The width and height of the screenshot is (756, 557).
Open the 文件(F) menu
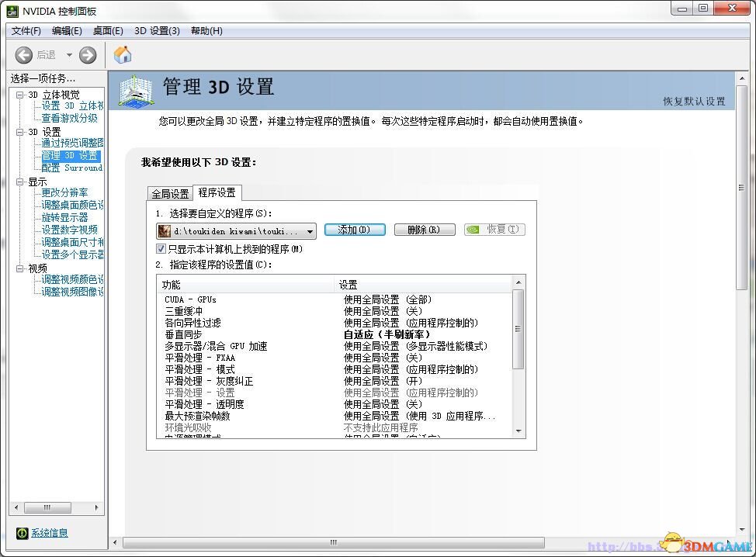pyautogui.click(x=26, y=31)
